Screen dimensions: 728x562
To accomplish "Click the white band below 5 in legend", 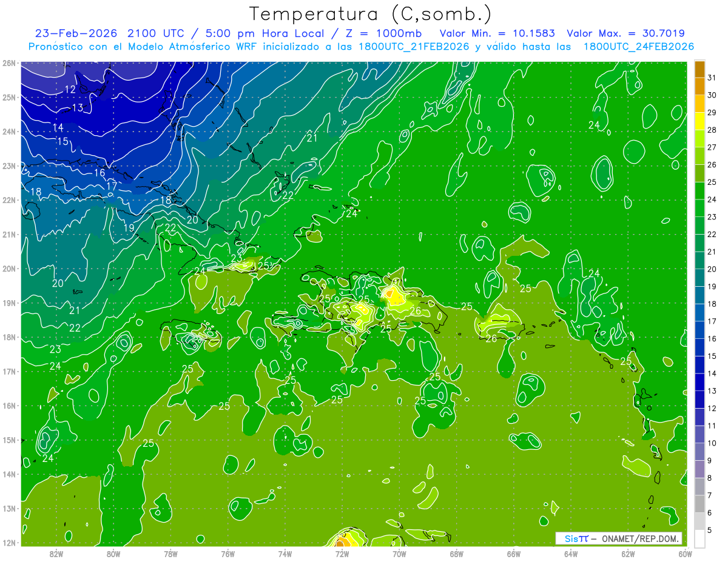I will (699, 538).
